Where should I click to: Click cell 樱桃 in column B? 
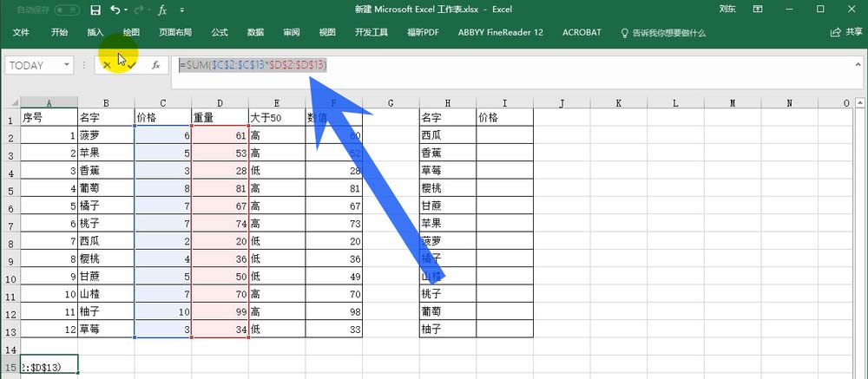click(106, 259)
